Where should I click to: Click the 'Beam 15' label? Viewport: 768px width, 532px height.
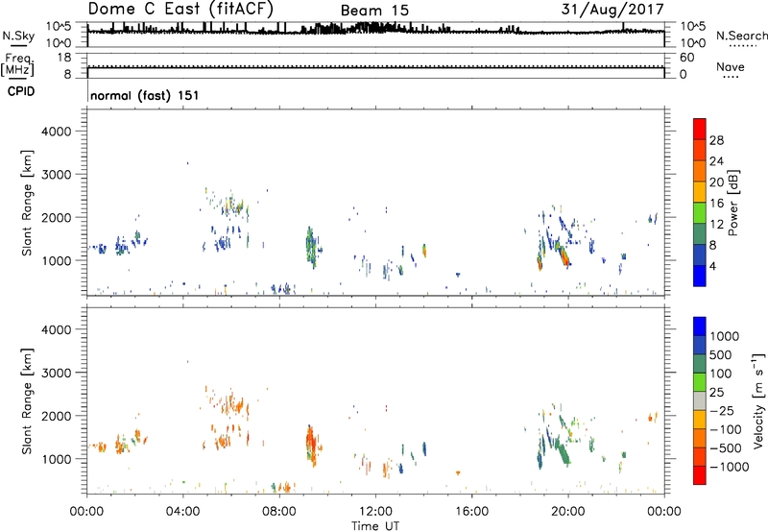pos(374,11)
